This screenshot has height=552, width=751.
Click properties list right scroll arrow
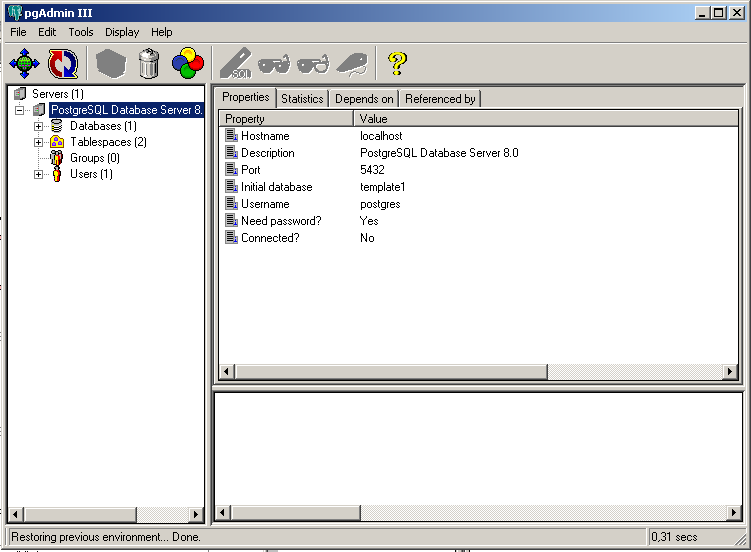tap(729, 371)
